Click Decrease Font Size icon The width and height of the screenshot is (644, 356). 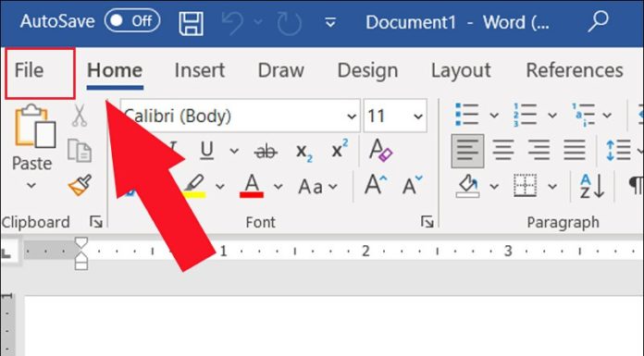(x=412, y=185)
